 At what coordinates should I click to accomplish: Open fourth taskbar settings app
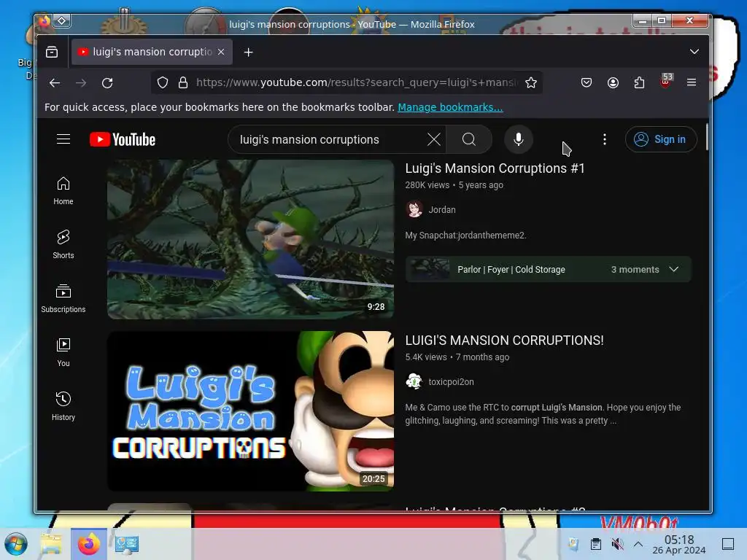(x=127, y=544)
